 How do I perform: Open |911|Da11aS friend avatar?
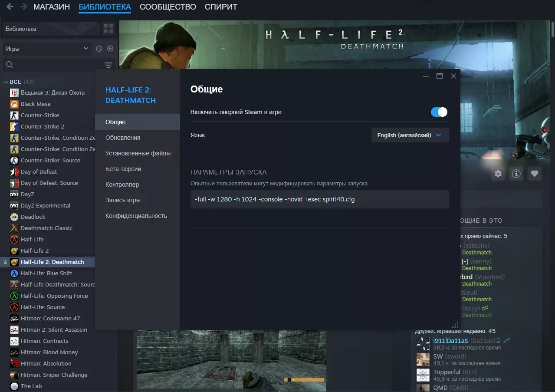[423, 344]
